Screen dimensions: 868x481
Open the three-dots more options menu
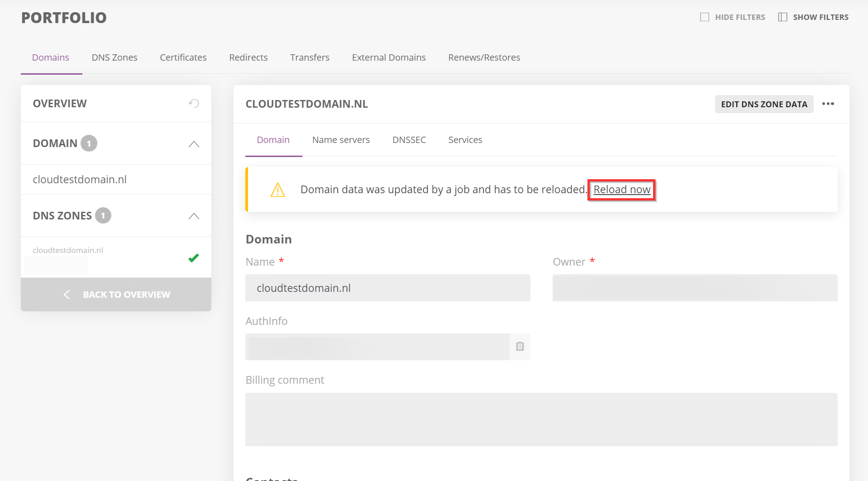click(x=828, y=104)
